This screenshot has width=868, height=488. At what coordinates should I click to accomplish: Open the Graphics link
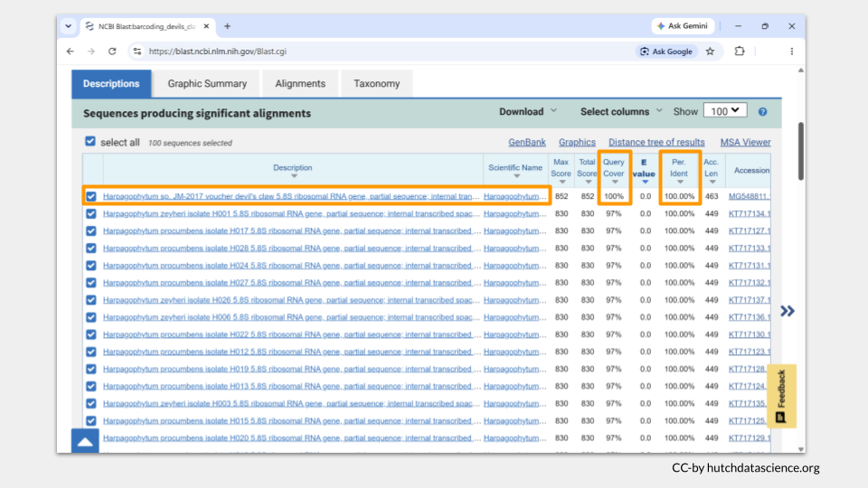click(577, 142)
